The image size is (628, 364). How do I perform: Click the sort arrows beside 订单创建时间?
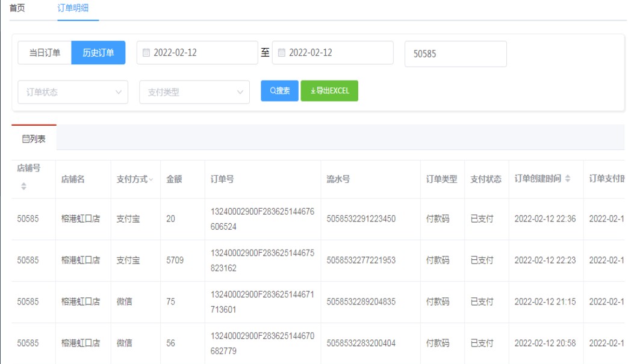coord(567,179)
